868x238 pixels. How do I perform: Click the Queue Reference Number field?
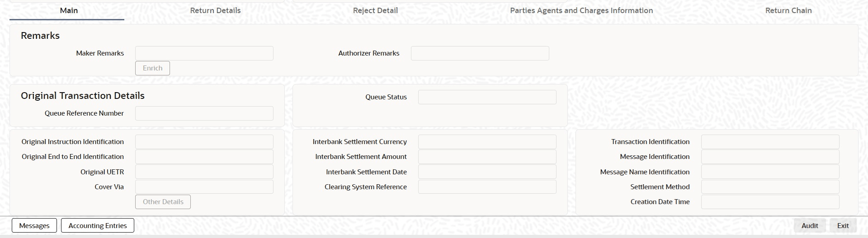click(x=204, y=113)
